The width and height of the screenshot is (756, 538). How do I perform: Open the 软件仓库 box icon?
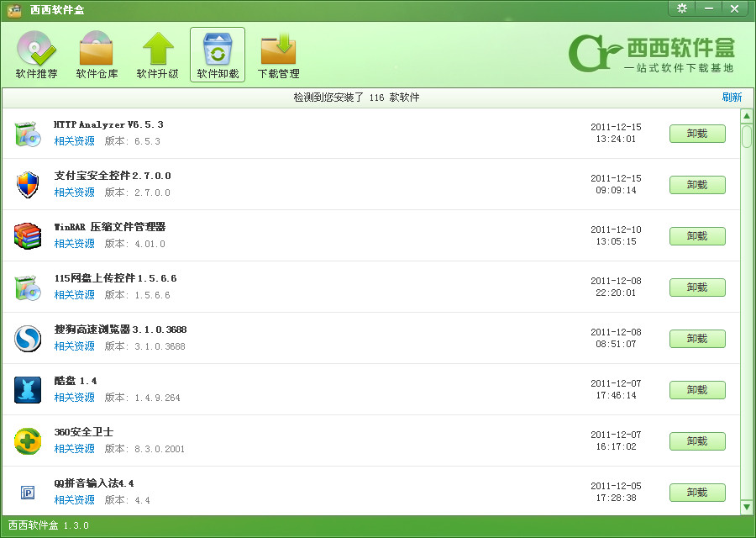pos(97,48)
